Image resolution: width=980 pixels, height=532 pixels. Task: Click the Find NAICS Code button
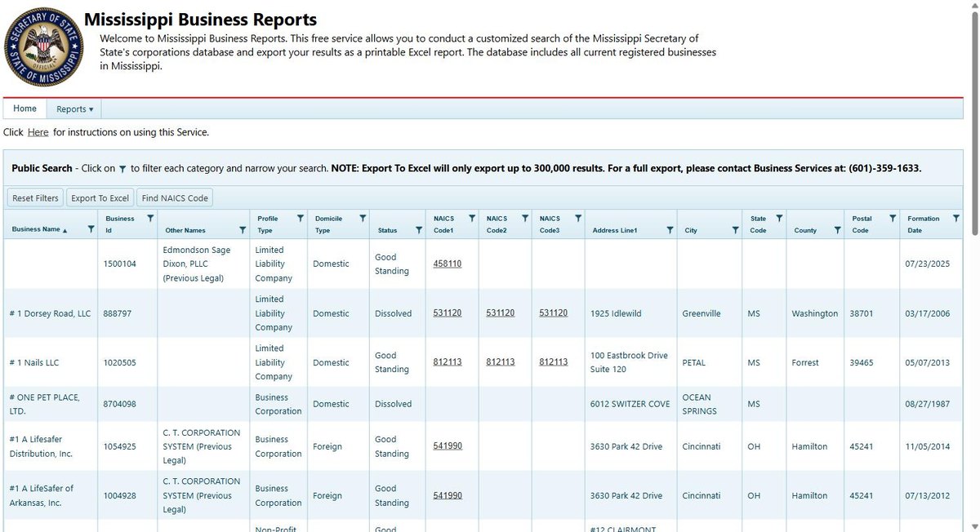pyautogui.click(x=175, y=197)
